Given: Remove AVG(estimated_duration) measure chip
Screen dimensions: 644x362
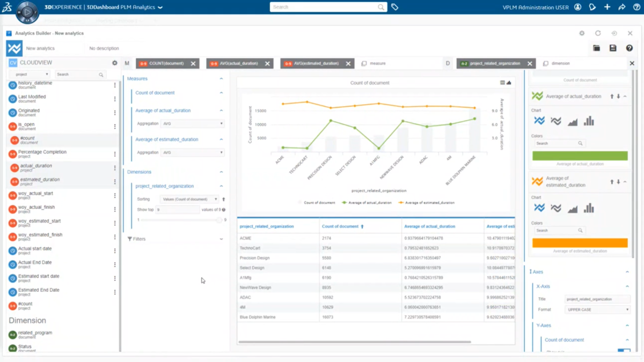Looking at the screenshot, I should [348, 63].
